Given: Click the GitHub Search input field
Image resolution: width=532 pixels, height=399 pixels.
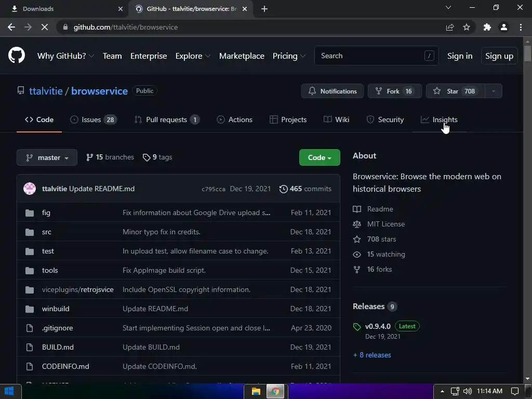Looking at the screenshot, I should point(376,56).
